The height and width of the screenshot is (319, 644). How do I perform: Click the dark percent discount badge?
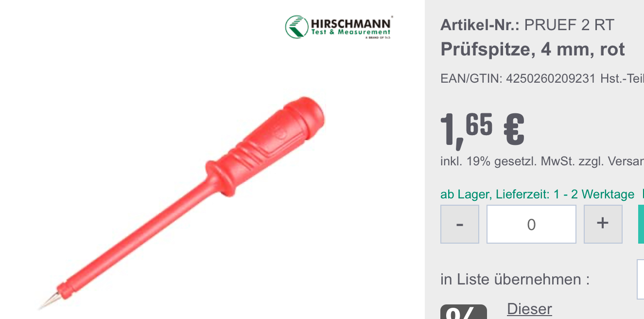(464, 312)
